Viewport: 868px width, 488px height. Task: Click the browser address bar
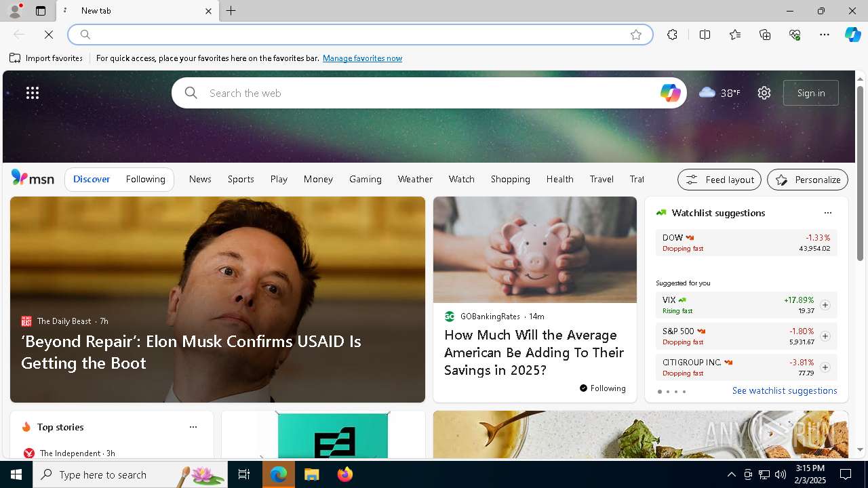pyautogui.click(x=359, y=35)
